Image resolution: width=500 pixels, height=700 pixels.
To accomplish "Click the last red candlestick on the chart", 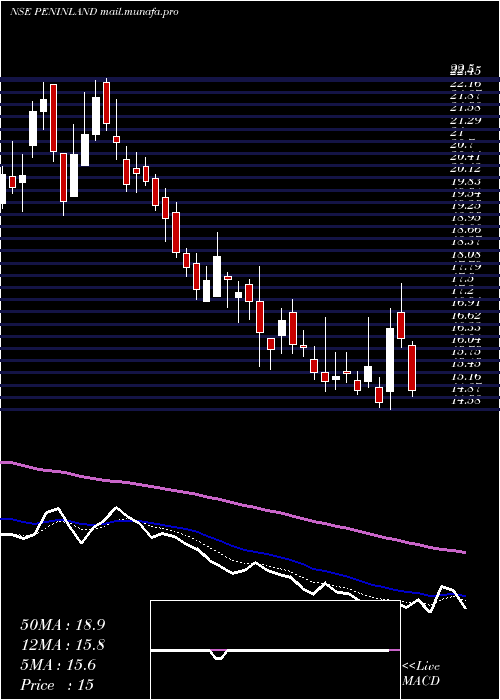I will click(x=412, y=369).
